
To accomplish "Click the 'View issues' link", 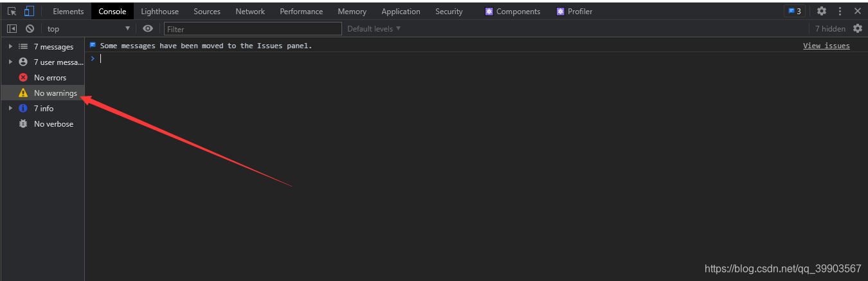I will coord(826,46).
